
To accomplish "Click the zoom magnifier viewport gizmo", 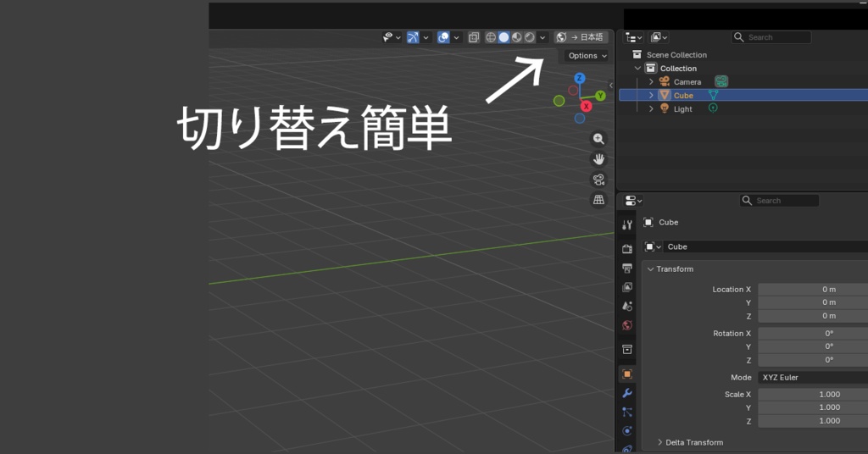I will pyautogui.click(x=598, y=139).
